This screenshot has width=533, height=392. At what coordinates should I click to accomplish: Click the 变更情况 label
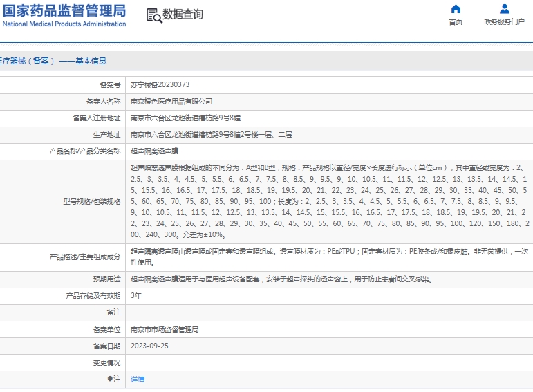(106, 363)
